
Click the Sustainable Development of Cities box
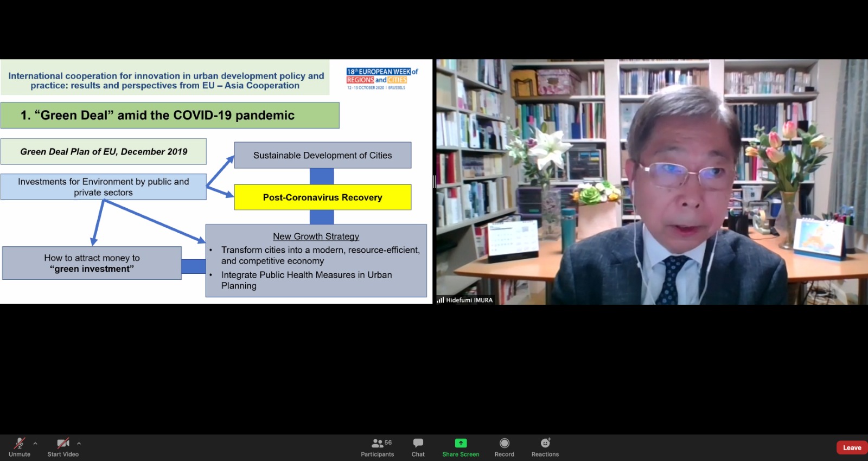(x=322, y=155)
